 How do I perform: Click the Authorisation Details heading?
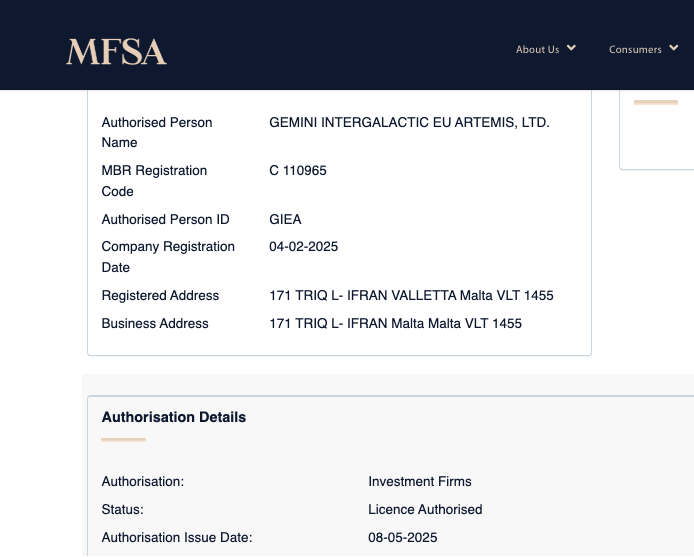[x=174, y=417]
